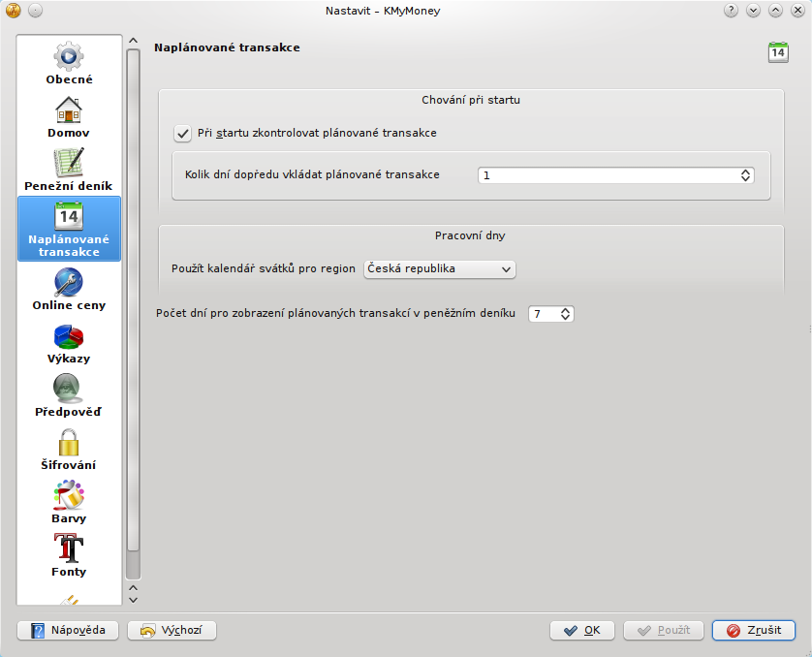Click the KMyMoney application icon in title bar
The width and height of the screenshot is (812, 657).
[13, 11]
